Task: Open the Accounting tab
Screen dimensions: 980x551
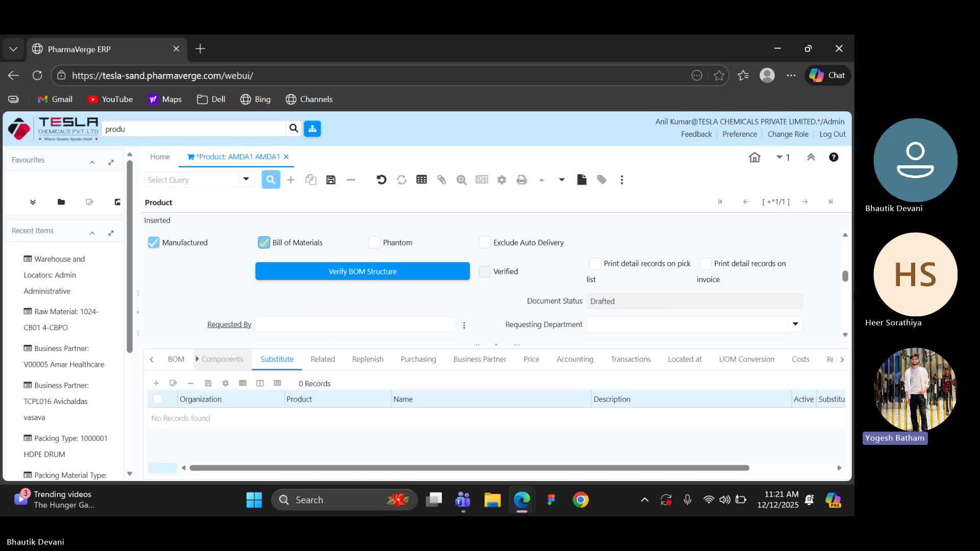Action: (x=575, y=359)
